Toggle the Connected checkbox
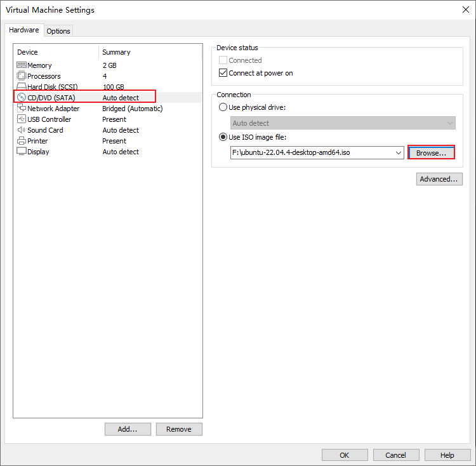The height and width of the screenshot is (466, 476). [223, 60]
